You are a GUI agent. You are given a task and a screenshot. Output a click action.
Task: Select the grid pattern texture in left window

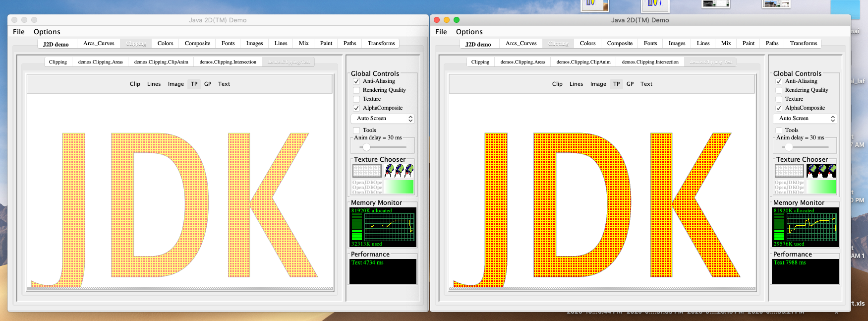(367, 171)
